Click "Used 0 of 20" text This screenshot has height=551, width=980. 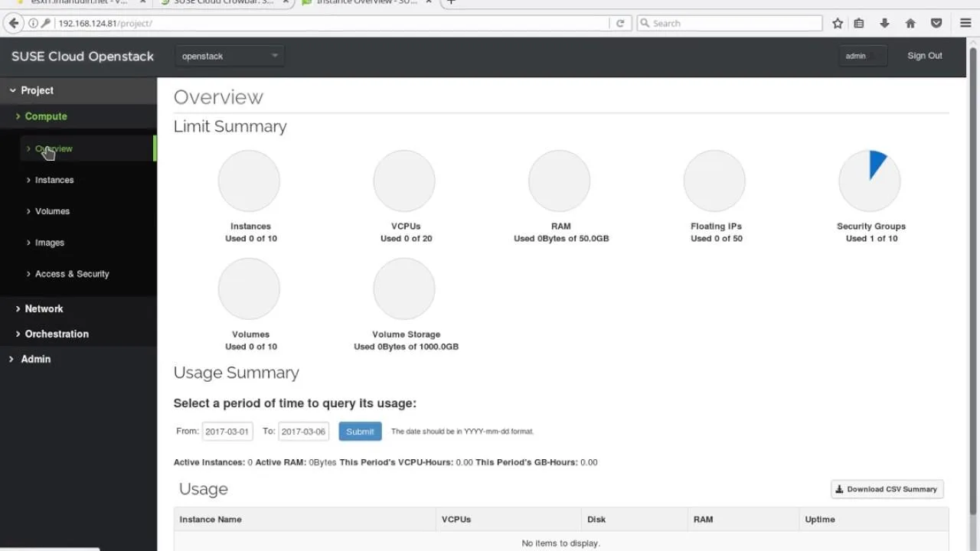pyautogui.click(x=406, y=239)
